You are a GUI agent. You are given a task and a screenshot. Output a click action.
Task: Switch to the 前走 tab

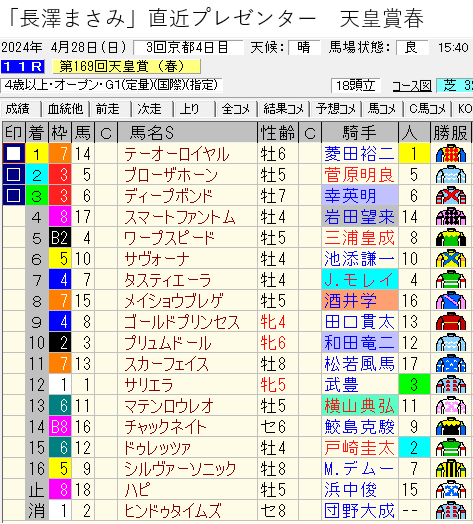tap(110, 109)
